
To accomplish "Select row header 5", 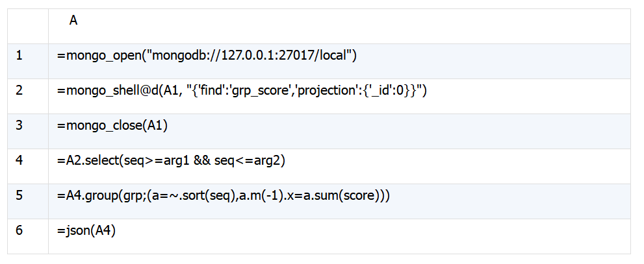I will (x=28, y=201).
